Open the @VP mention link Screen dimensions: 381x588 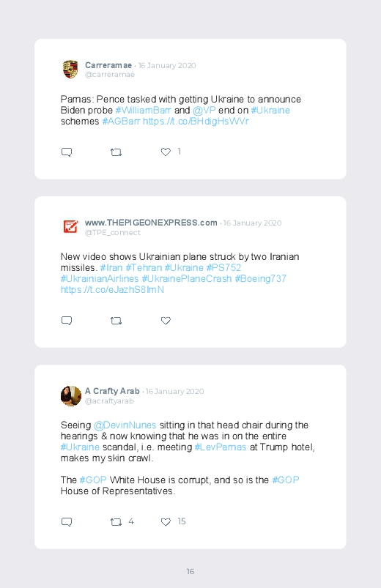[204, 111]
